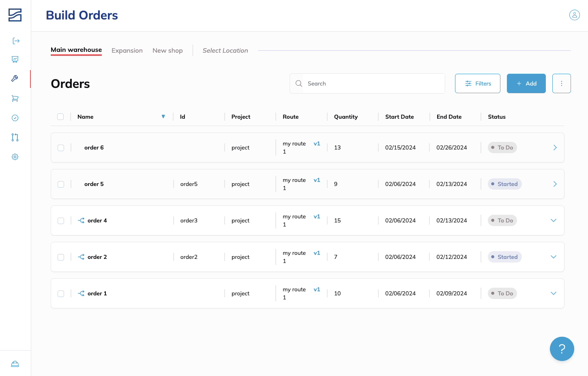Click the Started status of order 5

pos(504,184)
